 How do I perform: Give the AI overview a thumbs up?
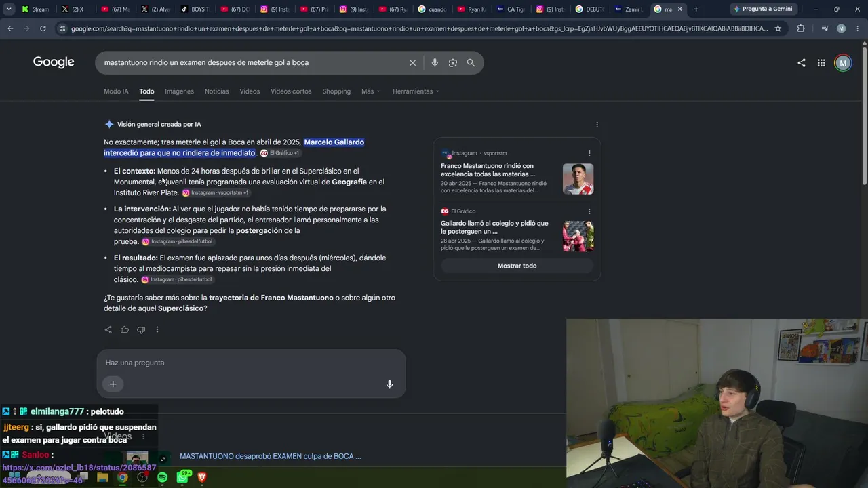[x=125, y=329]
